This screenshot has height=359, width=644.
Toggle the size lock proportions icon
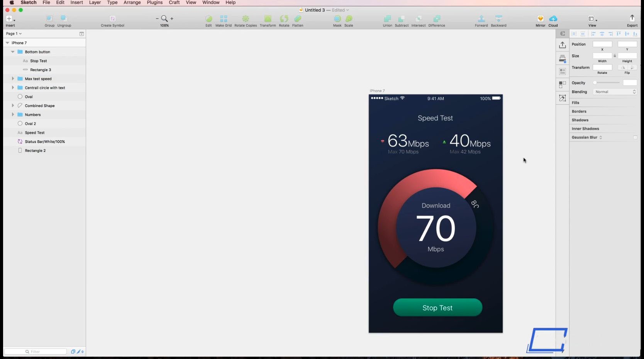(615, 56)
